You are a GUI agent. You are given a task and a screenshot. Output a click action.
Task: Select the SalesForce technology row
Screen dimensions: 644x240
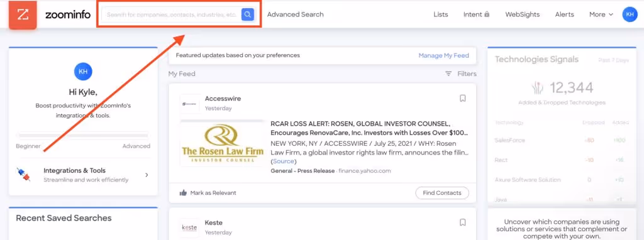pyautogui.click(x=561, y=140)
